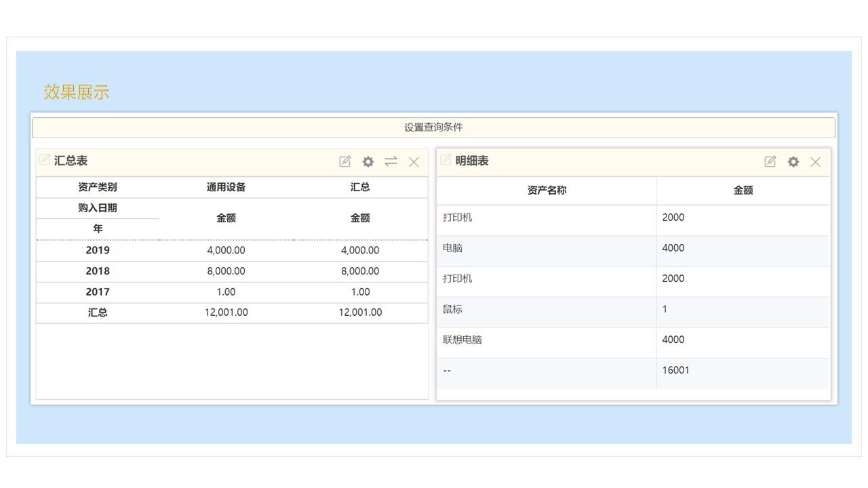This screenshot has height=488, width=868.
Task: Click the 4000 amount in 联想电脑 row
Action: [673, 340]
